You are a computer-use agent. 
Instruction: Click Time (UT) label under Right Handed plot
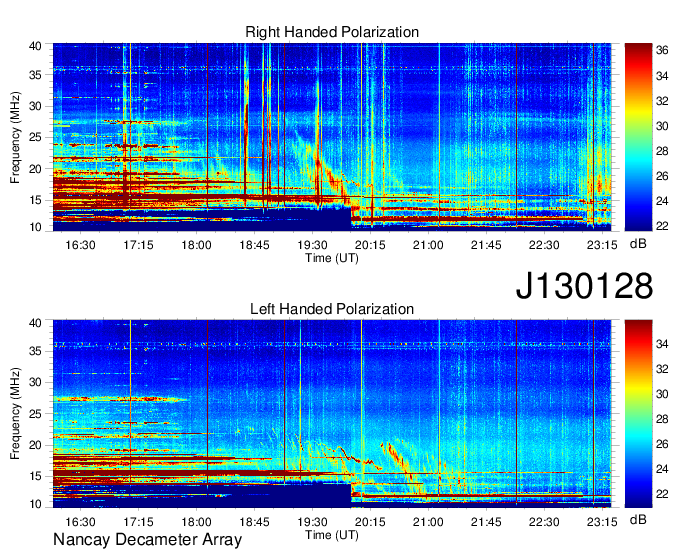click(x=332, y=258)
